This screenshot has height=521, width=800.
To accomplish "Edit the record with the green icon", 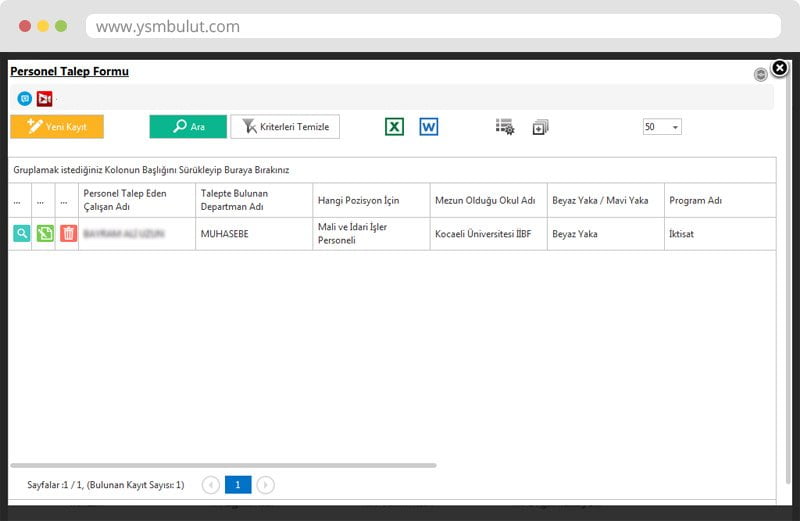I will click(45, 233).
